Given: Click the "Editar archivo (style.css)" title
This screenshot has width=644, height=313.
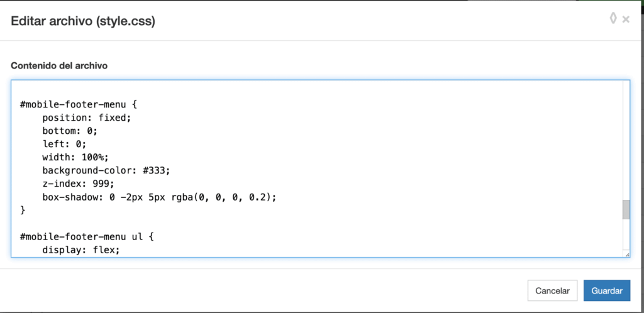Looking at the screenshot, I should pos(83,21).
